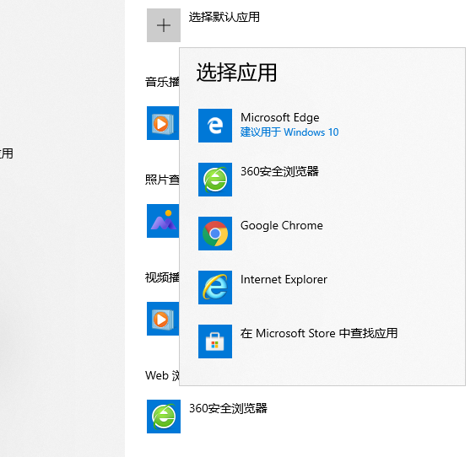
Task: Click 在 Microsoft Store 中查找应用
Action: [319, 333]
